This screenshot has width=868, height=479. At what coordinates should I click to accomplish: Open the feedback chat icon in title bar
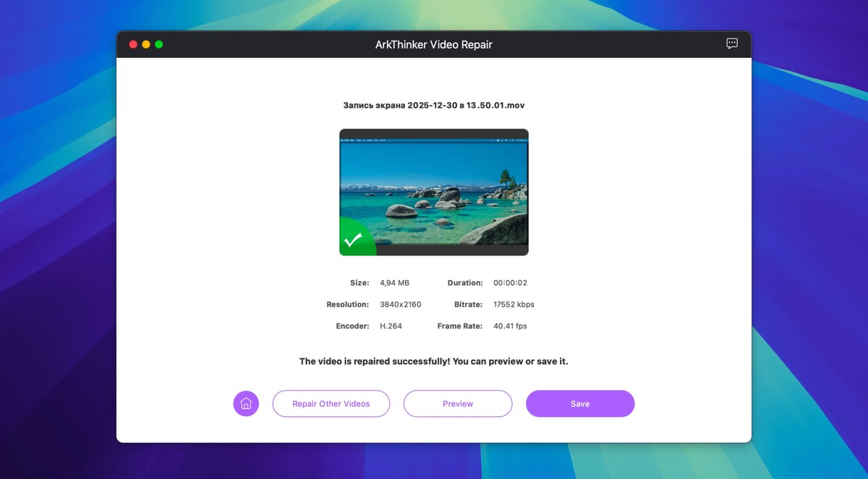click(732, 43)
